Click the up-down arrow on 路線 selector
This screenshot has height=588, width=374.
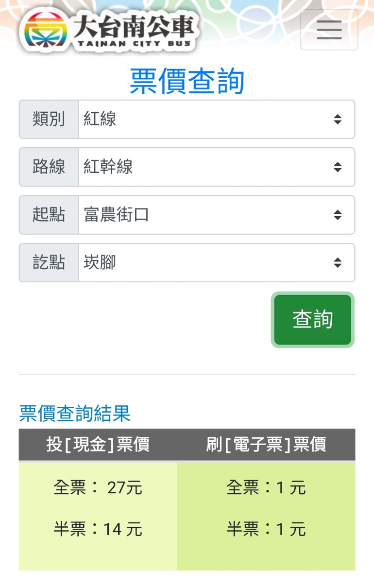pyautogui.click(x=338, y=167)
